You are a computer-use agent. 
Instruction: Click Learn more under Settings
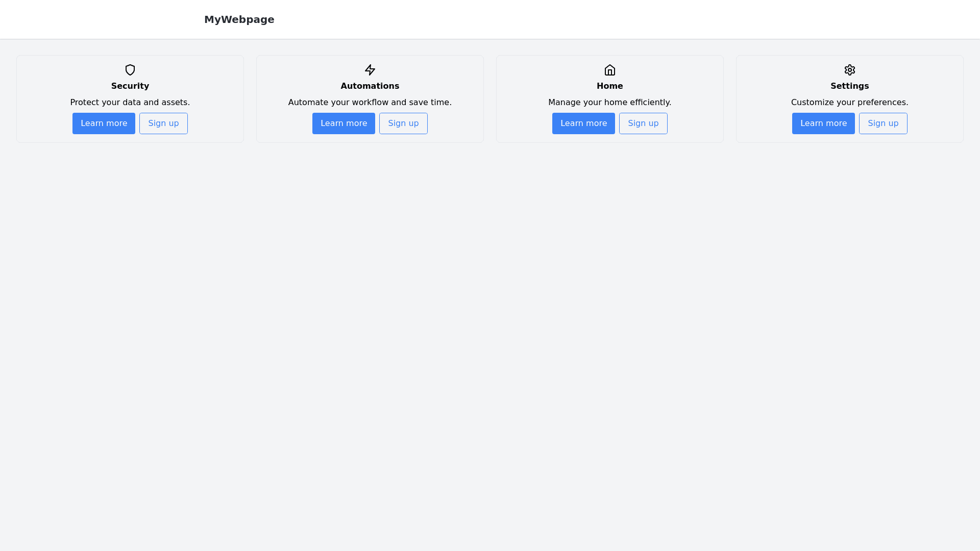(823, 123)
